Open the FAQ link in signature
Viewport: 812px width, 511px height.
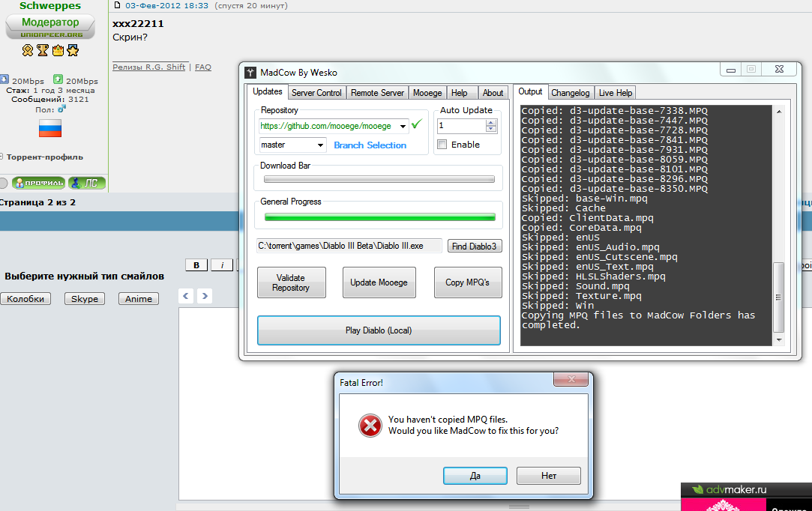pyautogui.click(x=203, y=67)
